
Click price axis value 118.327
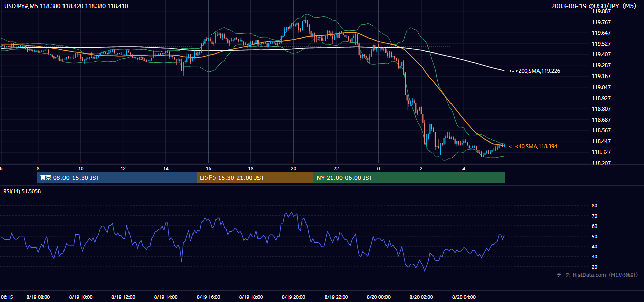click(601, 152)
